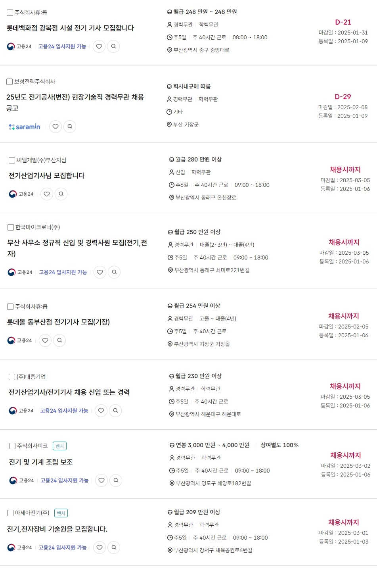Open 롯데백화점 광복점 시설 전기 기사 posting
Image resolution: width=377 pixels, height=588 pixels.
pos(70,28)
